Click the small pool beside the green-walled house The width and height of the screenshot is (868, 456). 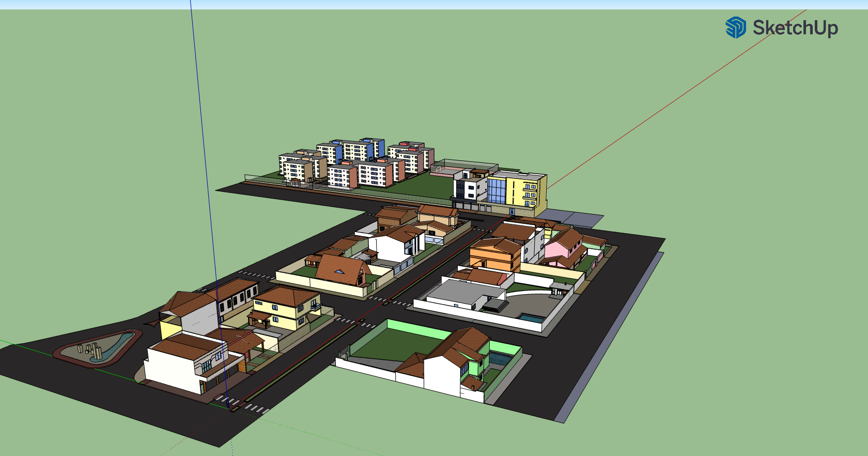click(x=499, y=358)
